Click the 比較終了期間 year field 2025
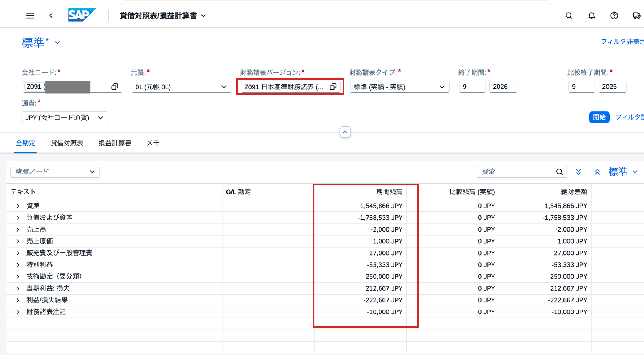This screenshot has width=644, height=355. pyautogui.click(x=613, y=87)
